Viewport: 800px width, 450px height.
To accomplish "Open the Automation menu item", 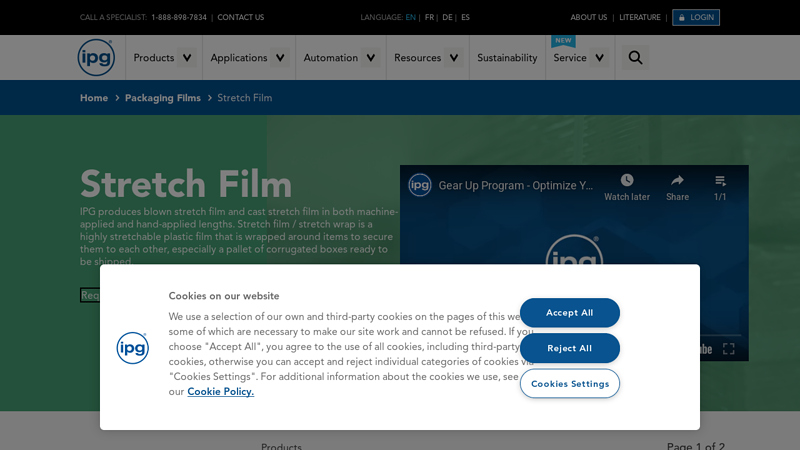I will click(x=331, y=58).
